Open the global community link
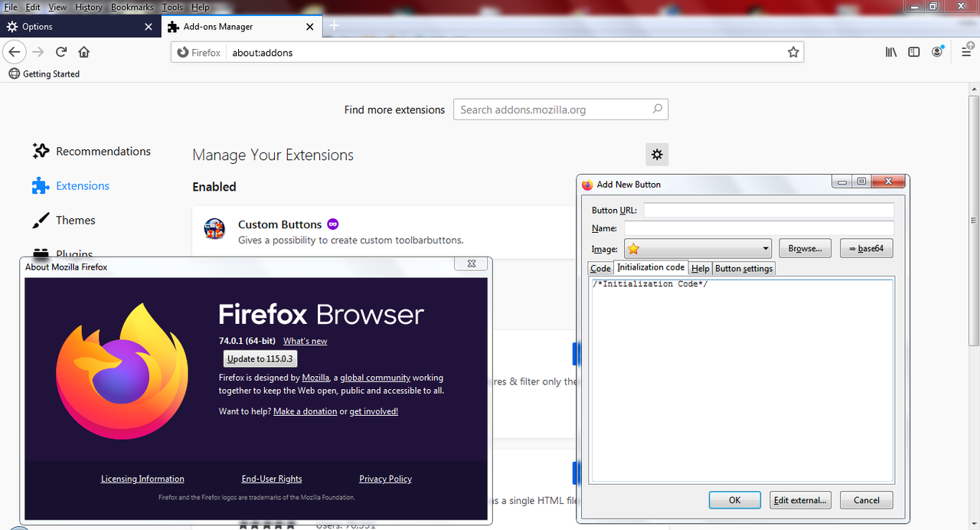The height and width of the screenshot is (530, 980). click(375, 378)
